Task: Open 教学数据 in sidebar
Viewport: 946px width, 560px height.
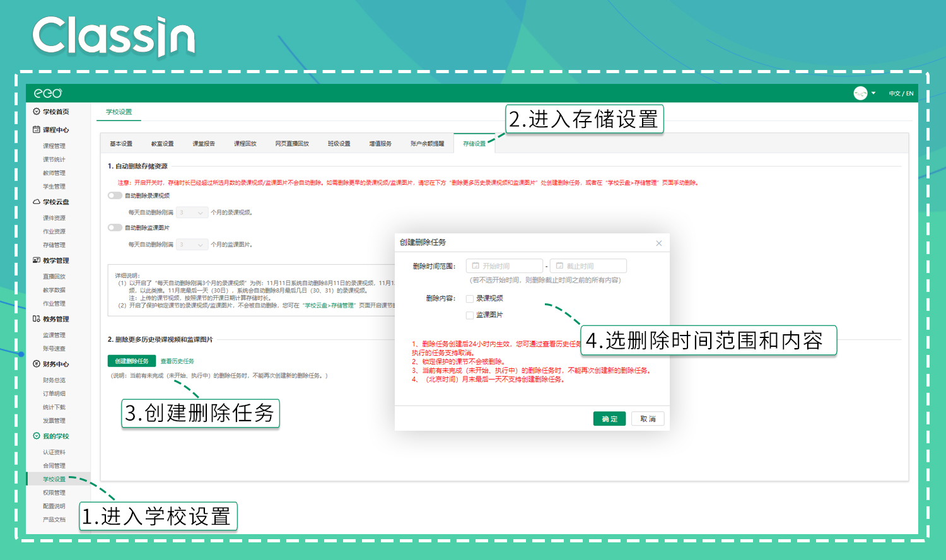Action: coord(54,290)
